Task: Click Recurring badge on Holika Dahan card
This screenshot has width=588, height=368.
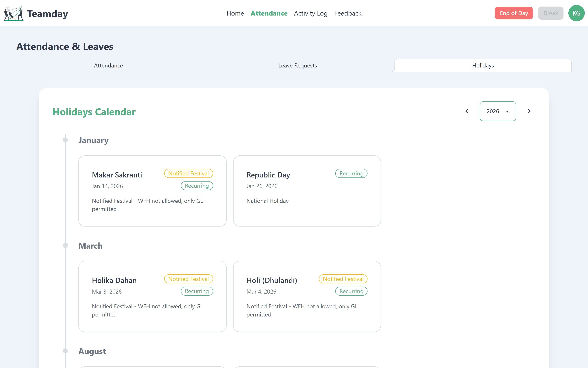Action: click(197, 291)
